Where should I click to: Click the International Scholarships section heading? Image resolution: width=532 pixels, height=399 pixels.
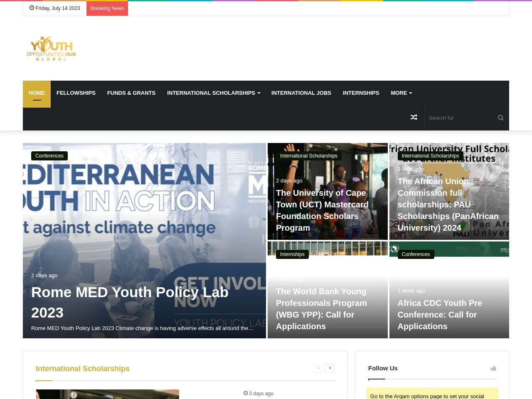point(83,369)
